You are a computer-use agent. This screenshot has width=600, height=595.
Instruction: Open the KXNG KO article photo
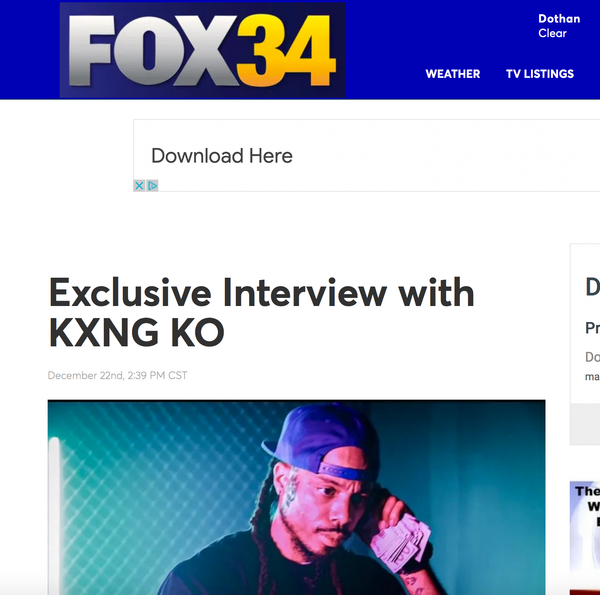[297, 497]
